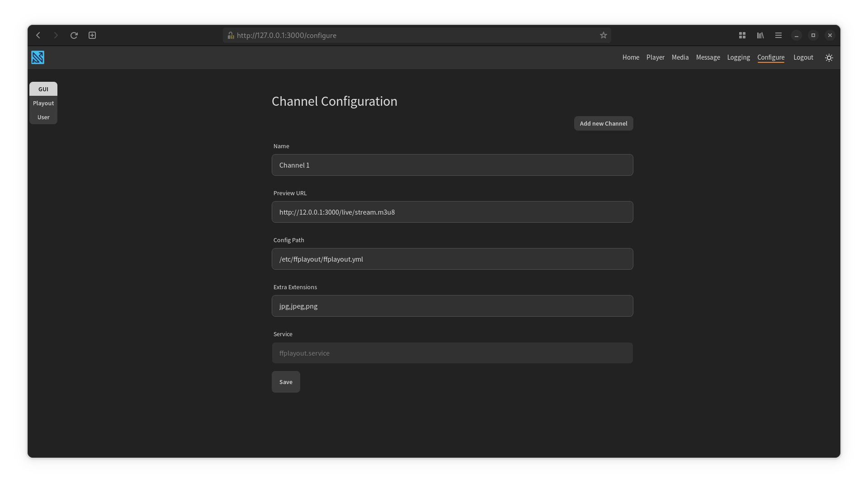The height and width of the screenshot is (488, 868).
Task: Open the Player page
Action: click(x=656, y=57)
